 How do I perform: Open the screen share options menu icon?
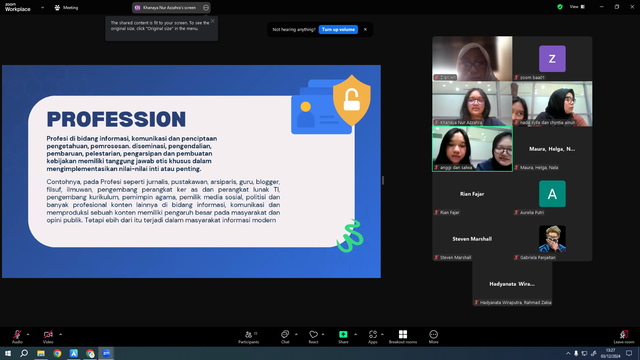[206, 7]
